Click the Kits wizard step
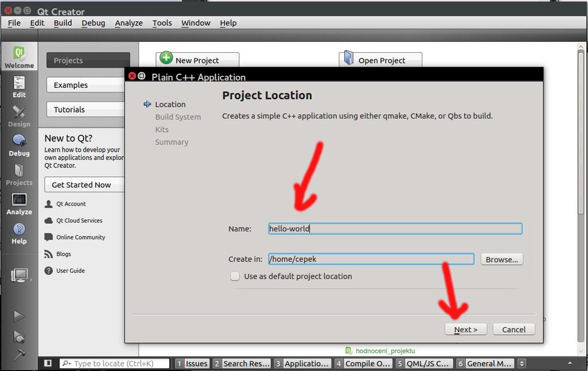Viewport: 588px width, 371px height. [161, 129]
